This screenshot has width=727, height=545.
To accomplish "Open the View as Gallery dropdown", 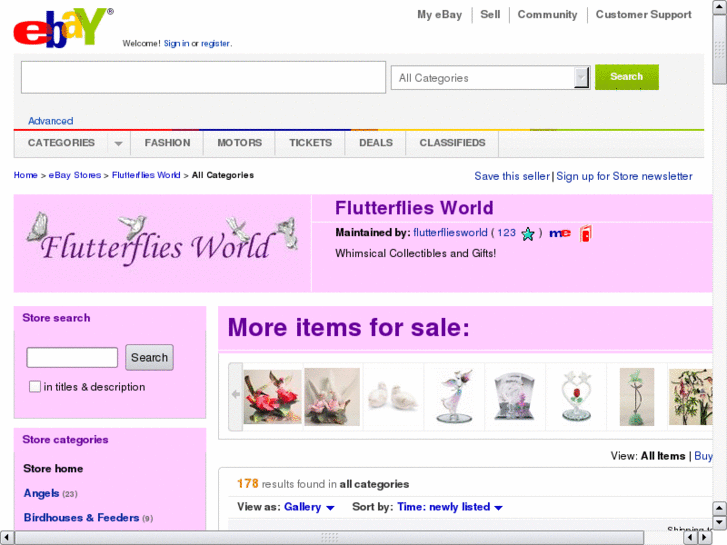I will pyautogui.click(x=309, y=507).
